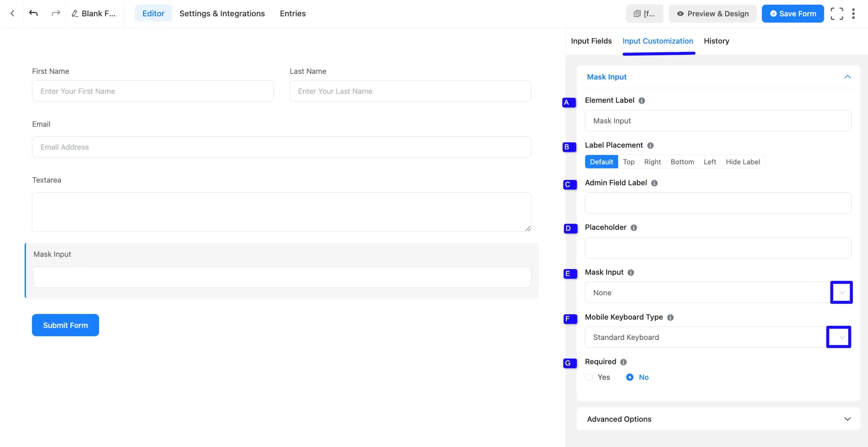Open Settings & Integrations tab
The height and width of the screenshot is (447, 868).
[222, 14]
